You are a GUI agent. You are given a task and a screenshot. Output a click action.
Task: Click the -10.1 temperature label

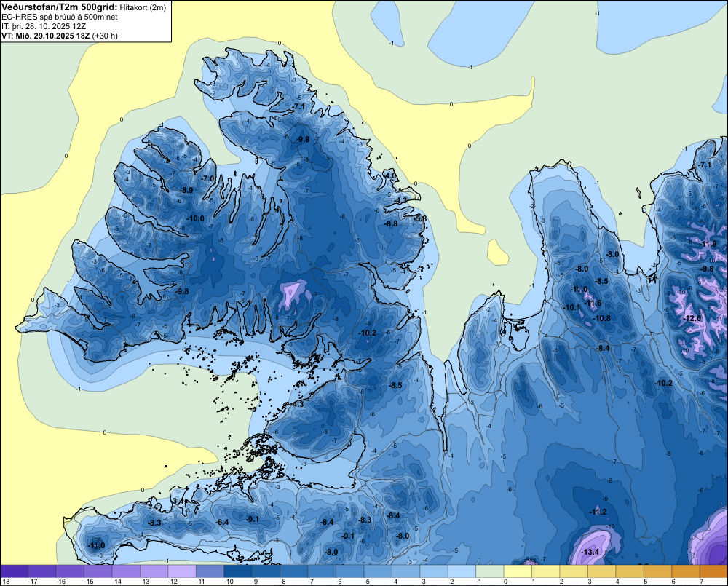pos(571,307)
